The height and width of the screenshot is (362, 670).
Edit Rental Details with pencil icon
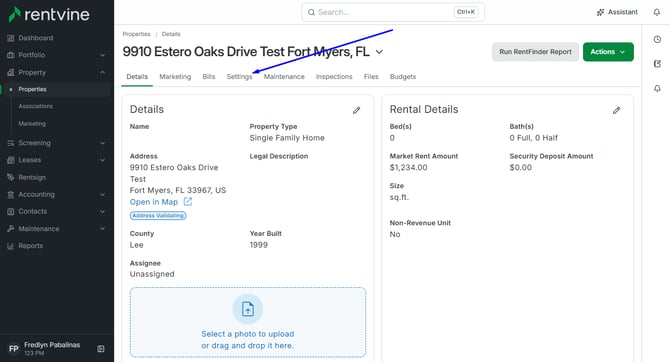616,111
